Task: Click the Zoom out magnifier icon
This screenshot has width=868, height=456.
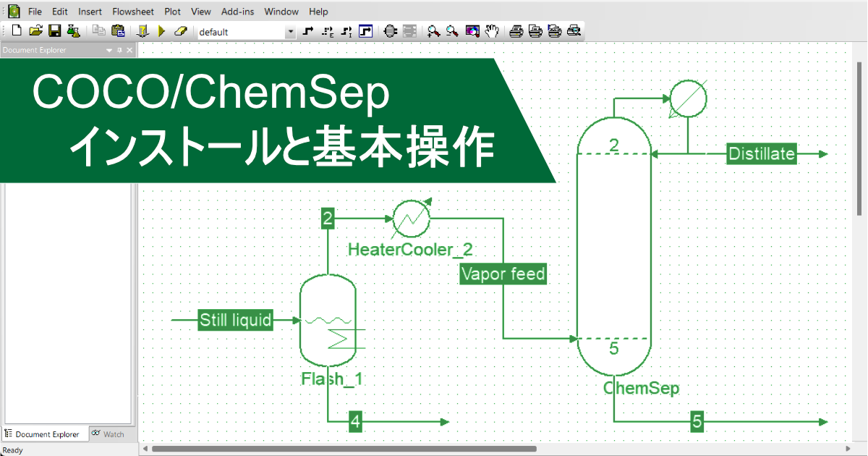Action: pos(453,31)
